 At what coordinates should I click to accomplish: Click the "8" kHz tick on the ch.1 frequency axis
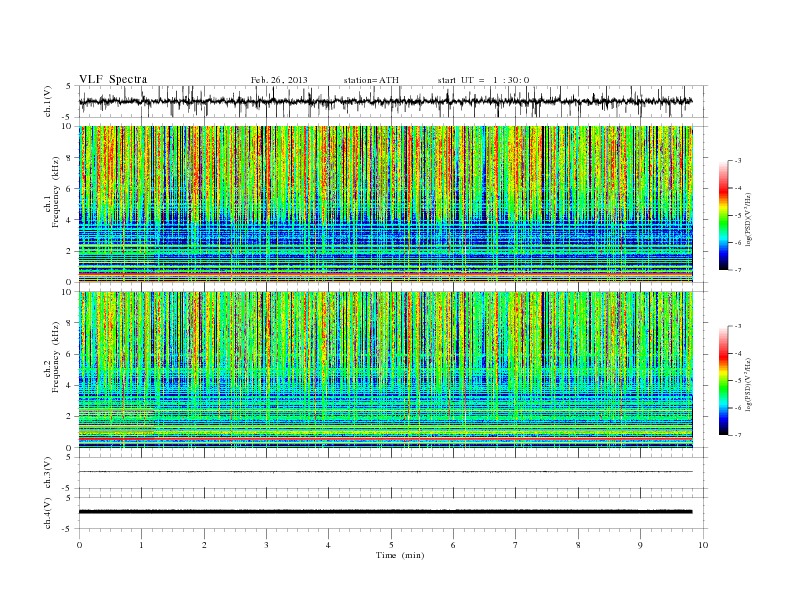point(70,158)
